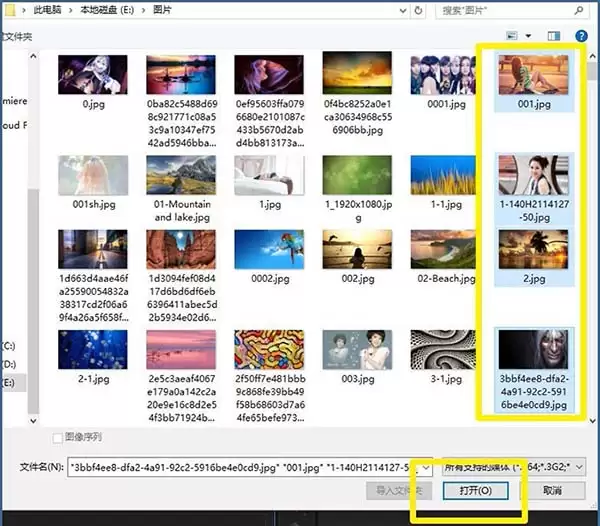Screen dimensions: 600x526
Task: Select the 0ba82c5488d69 image thumbnail
Action: (181, 75)
